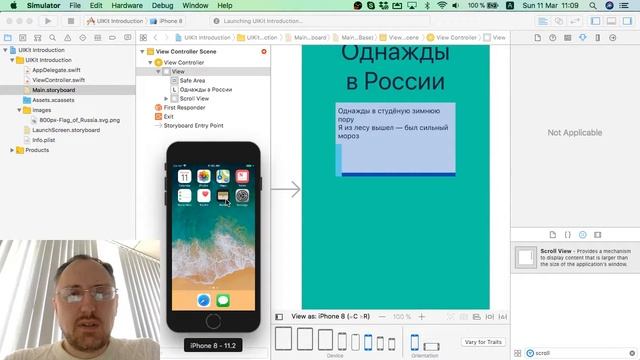
Task: Open the Symbol navigator
Action: (x=38, y=38)
